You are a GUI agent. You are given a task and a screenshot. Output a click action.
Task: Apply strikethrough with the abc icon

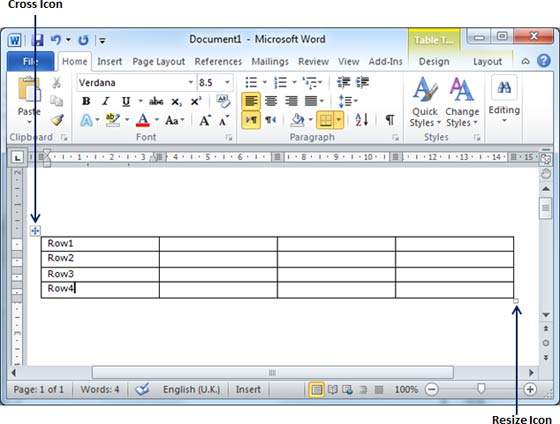(156, 101)
